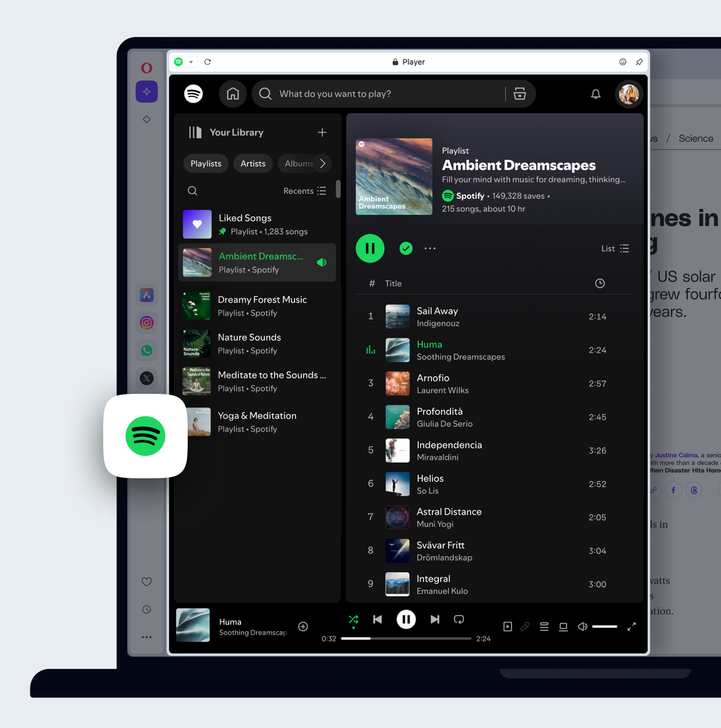Open the playlist's more options menu
The width and height of the screenshot is (721, 728).
pos(430,248)
